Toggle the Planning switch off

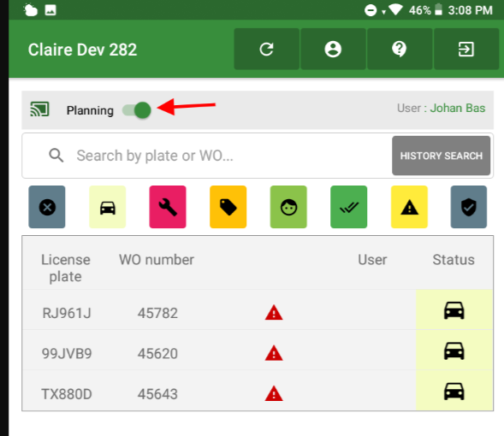tap(137, 110)
